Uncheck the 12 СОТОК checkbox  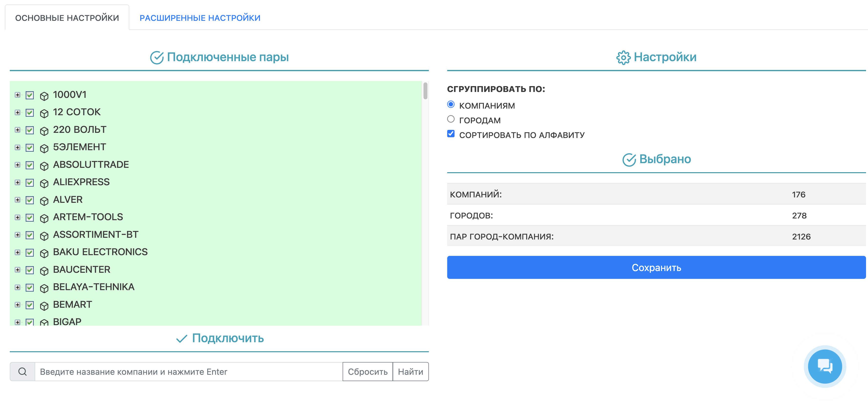click(x=30, y=113)
